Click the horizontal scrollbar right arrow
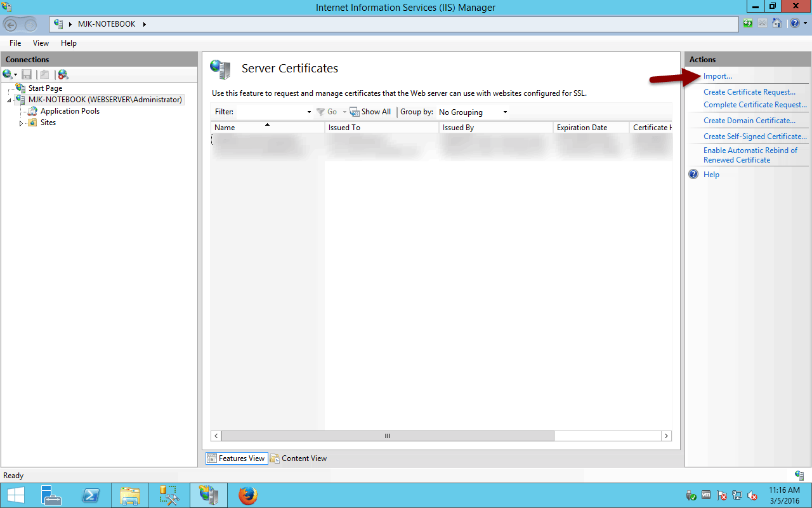812x508 pixels. 666,436
